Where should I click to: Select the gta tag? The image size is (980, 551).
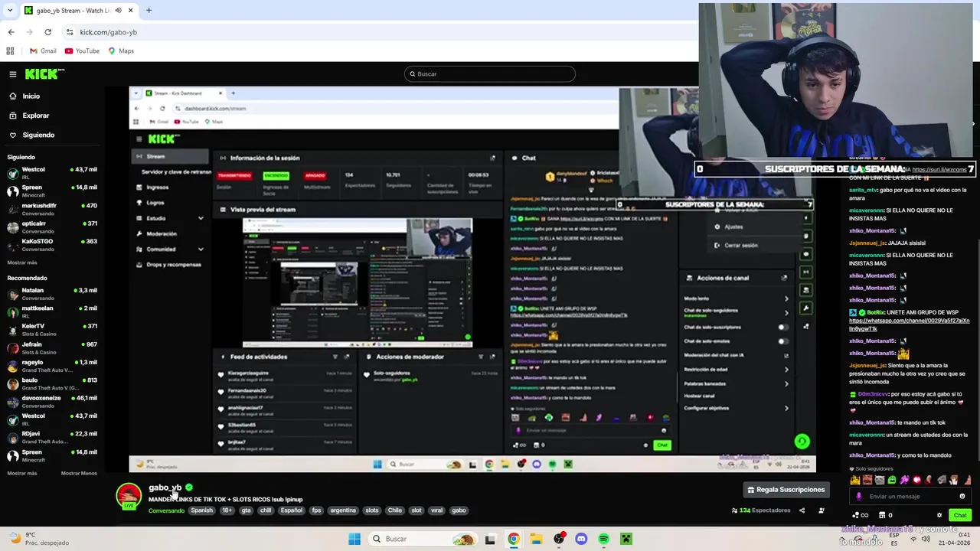(x=246, y=510)
